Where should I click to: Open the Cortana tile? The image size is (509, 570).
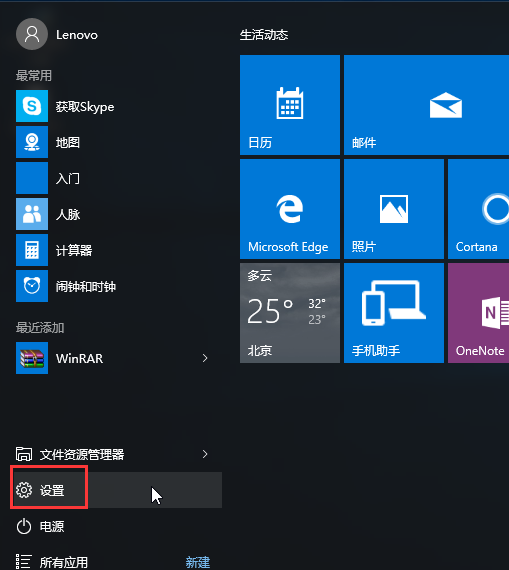[x=478, y=209]
